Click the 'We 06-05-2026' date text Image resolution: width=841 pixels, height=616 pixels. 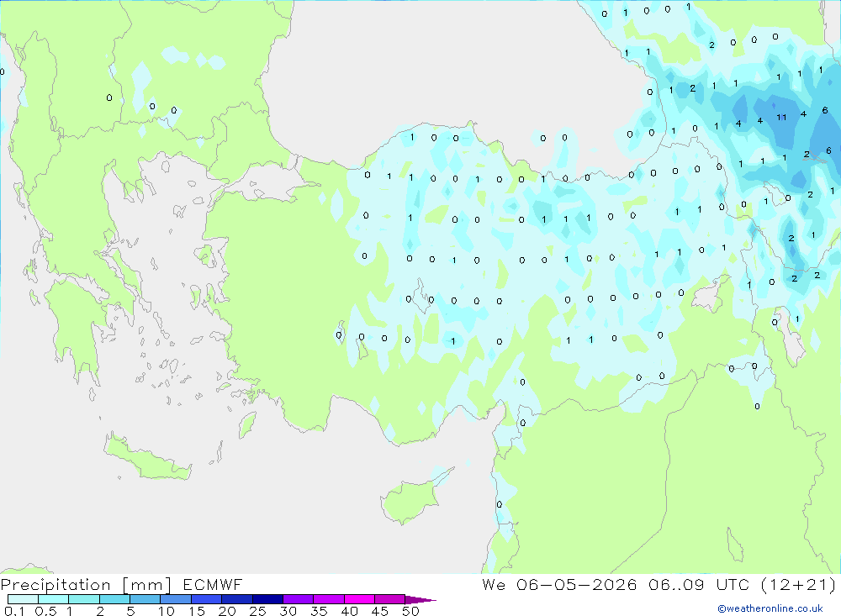point(559,585)
